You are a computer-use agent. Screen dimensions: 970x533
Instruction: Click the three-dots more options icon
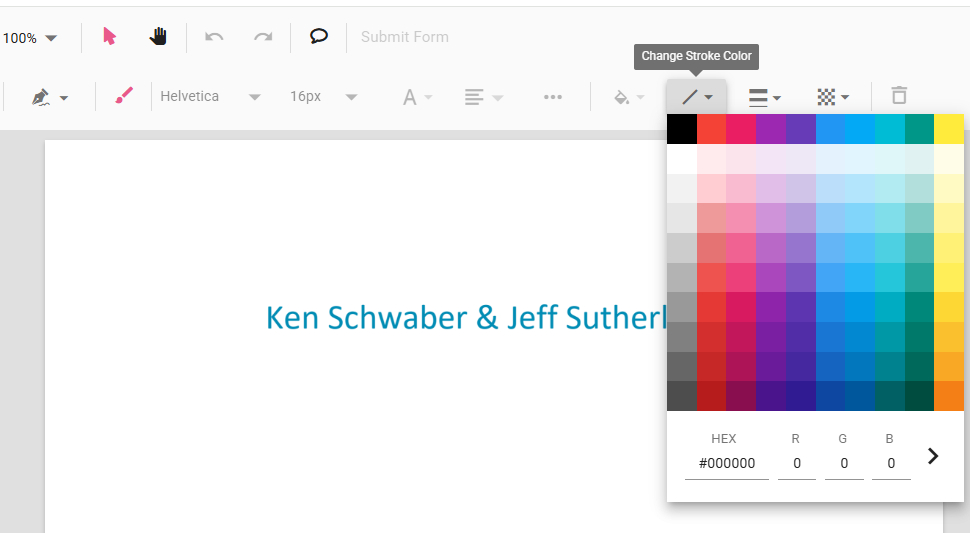(553, 97)
